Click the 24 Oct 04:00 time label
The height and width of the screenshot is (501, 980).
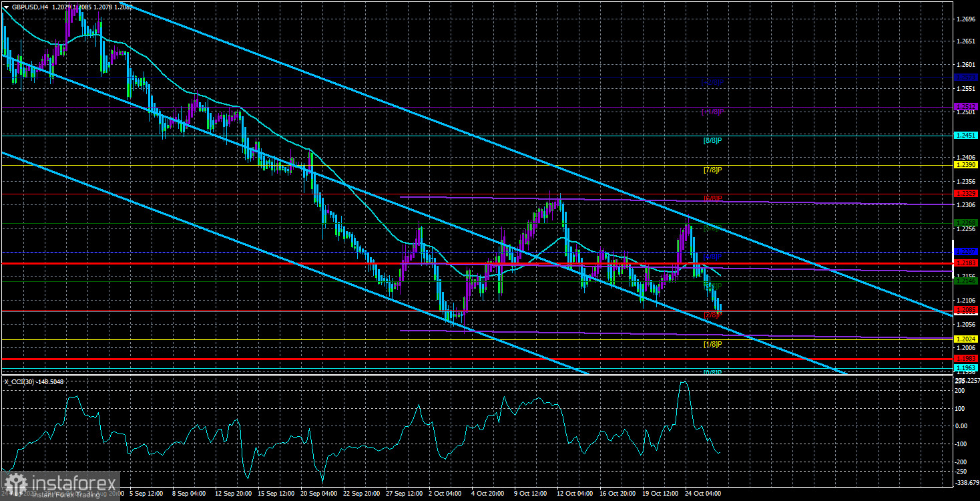click(703, 494)
